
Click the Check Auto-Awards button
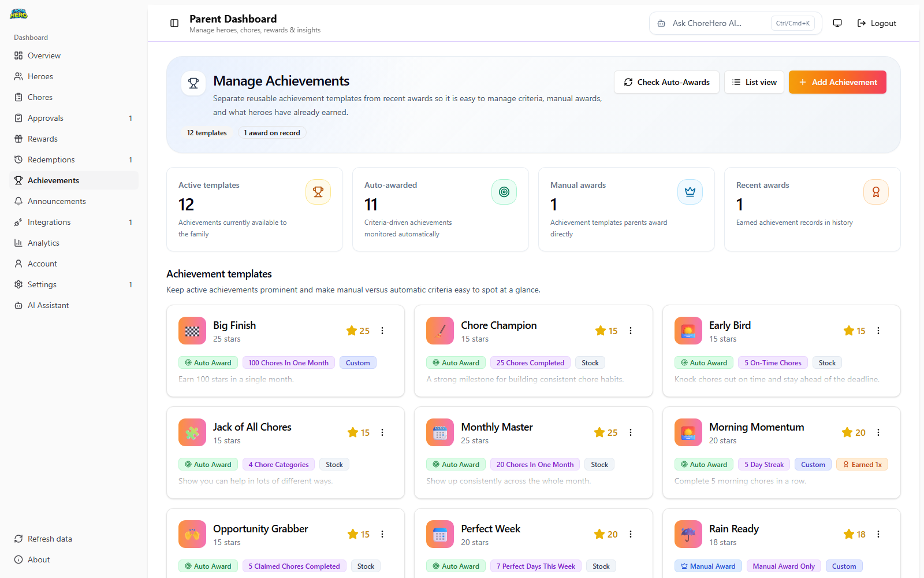pyautogui.click(x=666, y=82)
